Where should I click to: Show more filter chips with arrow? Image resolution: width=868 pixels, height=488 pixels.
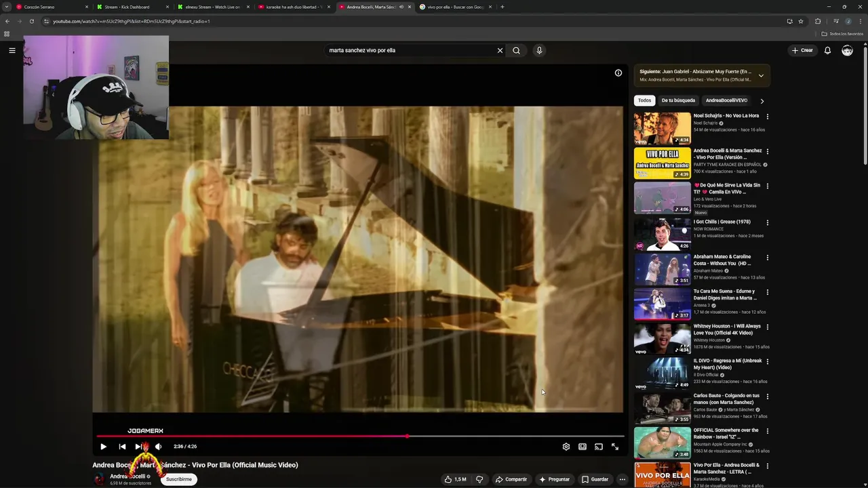click(x=762, y=101)
